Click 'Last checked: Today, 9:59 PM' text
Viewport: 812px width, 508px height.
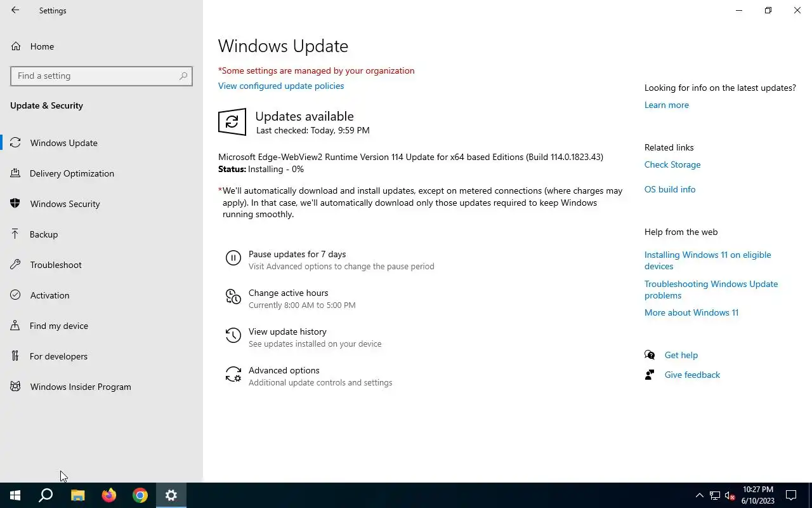point(313,130)
